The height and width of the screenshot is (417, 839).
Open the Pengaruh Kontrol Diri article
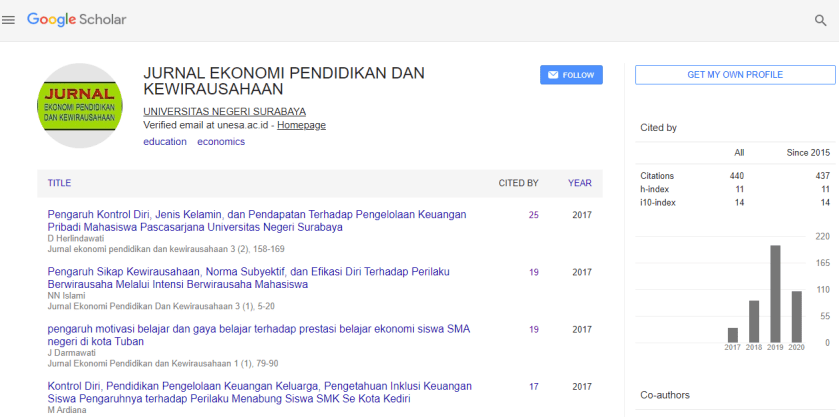[242, 220]
